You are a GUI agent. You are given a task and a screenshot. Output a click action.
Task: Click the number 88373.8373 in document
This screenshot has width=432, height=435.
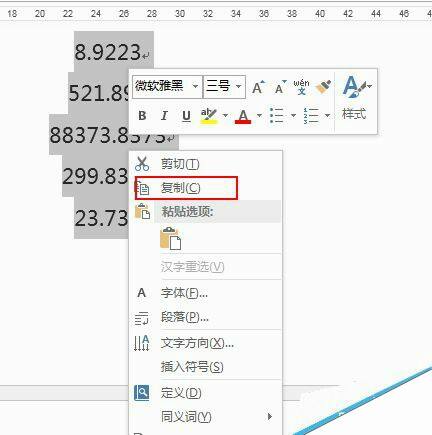[x=107, y=135]
